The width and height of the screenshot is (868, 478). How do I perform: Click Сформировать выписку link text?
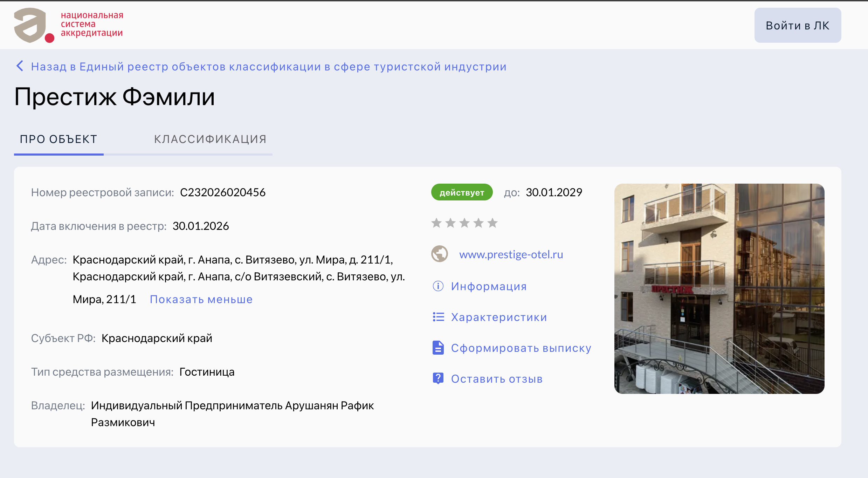pos(521,348)
